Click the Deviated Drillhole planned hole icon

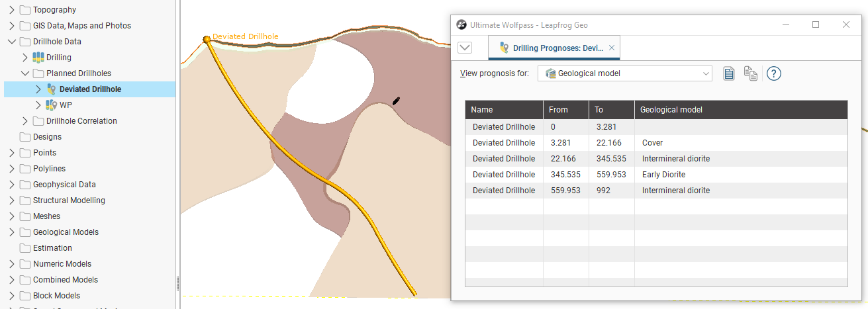[52, 89]
